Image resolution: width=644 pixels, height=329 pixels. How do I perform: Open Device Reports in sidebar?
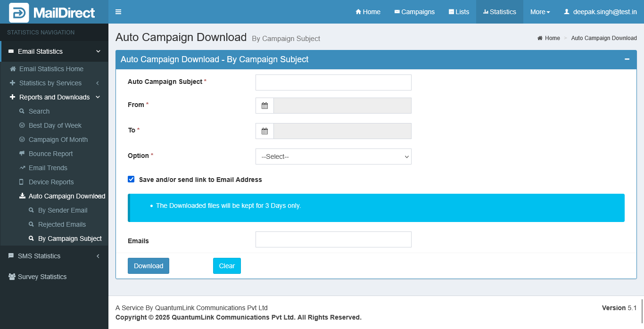click(x=51, y=182)
